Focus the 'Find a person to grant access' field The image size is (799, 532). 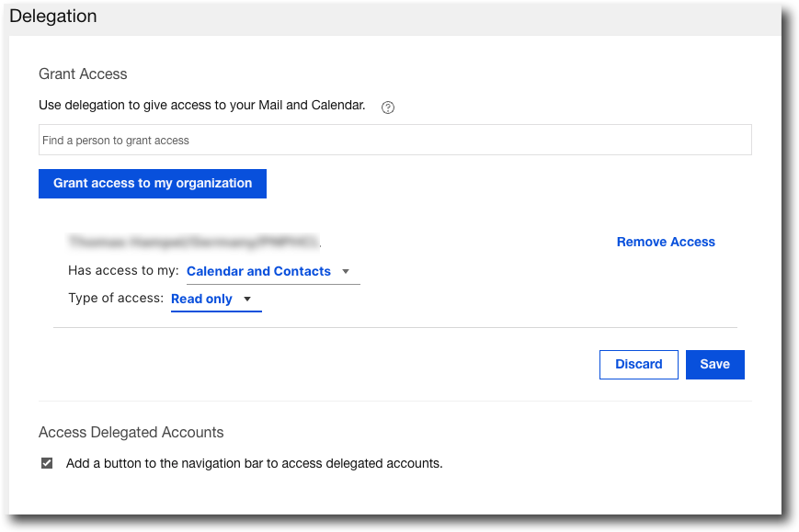394,141
